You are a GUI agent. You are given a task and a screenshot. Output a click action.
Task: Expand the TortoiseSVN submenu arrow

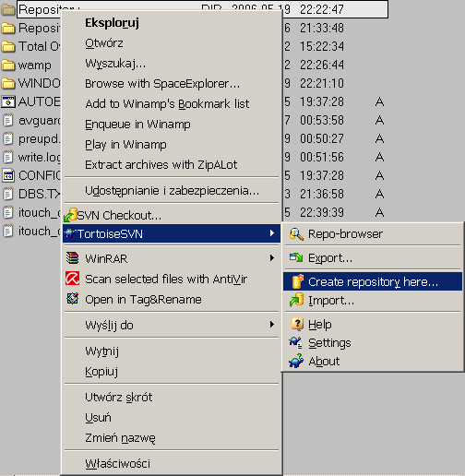(272, 233)
